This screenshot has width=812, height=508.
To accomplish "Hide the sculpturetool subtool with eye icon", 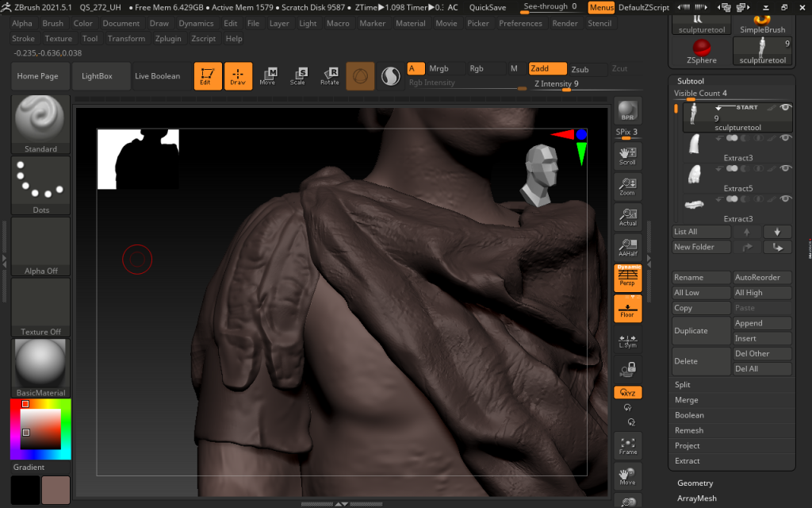I will point(785,107).
